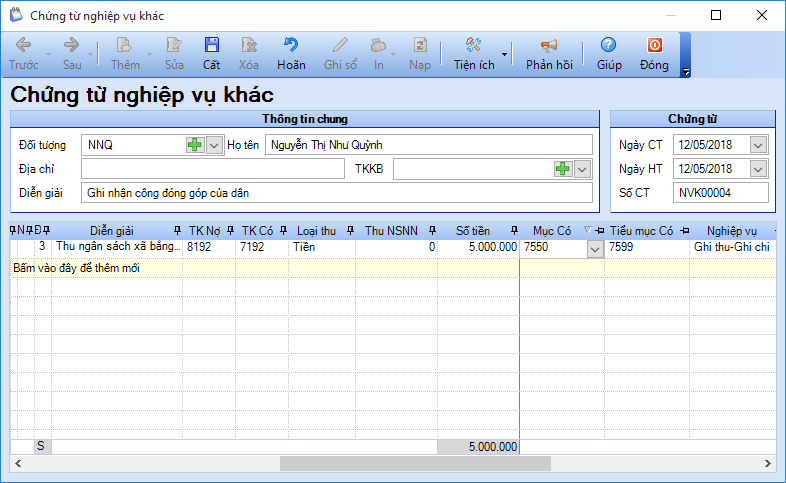
Task: Open the Tiện ích dropdown arrow
Action: pos(504,54)
